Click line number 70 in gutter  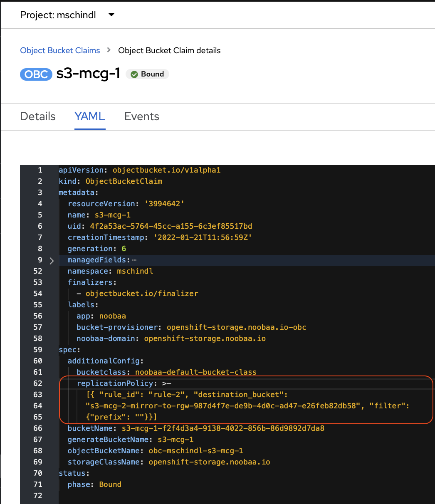click(38, 473)
